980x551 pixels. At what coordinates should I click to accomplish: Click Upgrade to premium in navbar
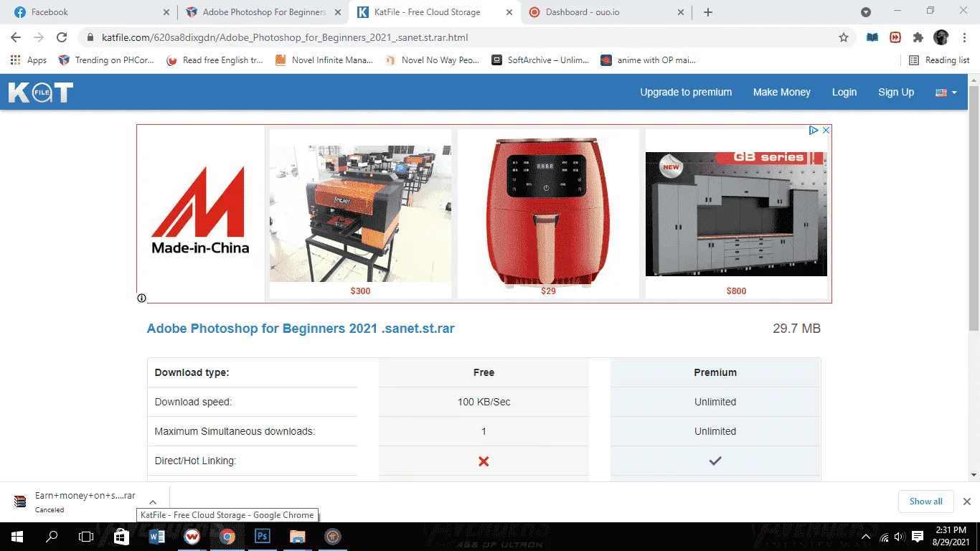click(x=686, y=92)
